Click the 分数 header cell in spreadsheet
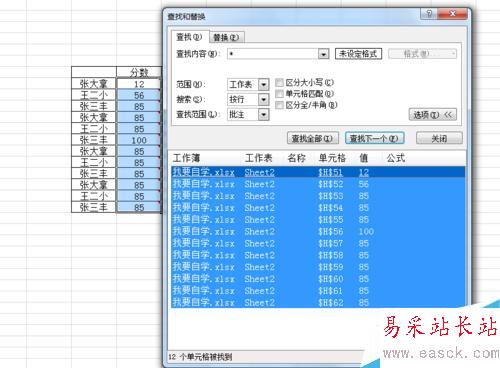Image resolution: width=500 pixels, height=368 pixels. [x=139, y=72]
